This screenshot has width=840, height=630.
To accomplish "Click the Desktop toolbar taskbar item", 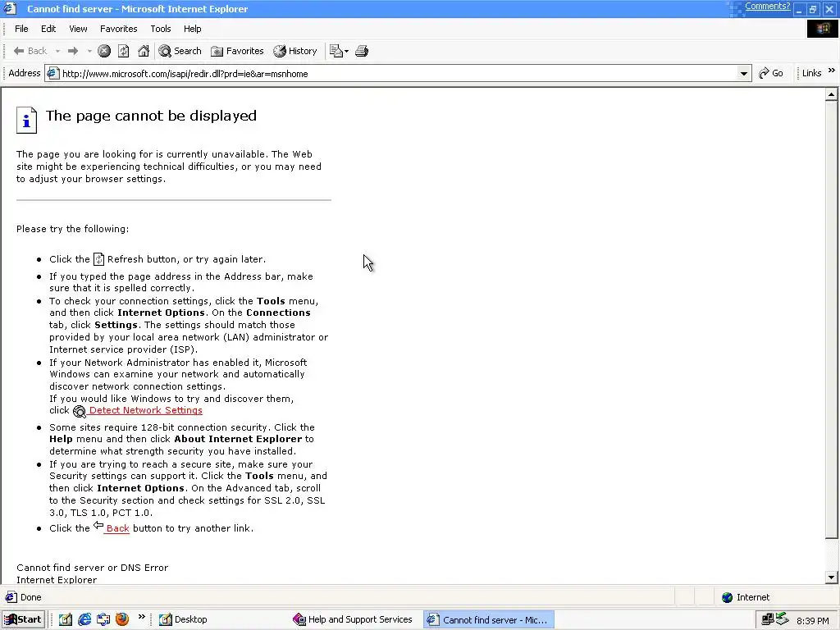I will pos(183,620).
